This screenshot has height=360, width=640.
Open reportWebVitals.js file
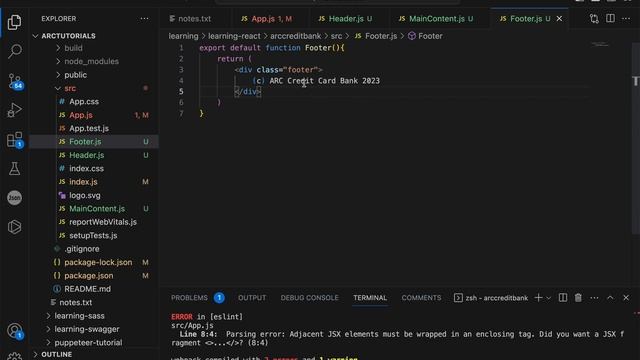[x=103, y=222]
